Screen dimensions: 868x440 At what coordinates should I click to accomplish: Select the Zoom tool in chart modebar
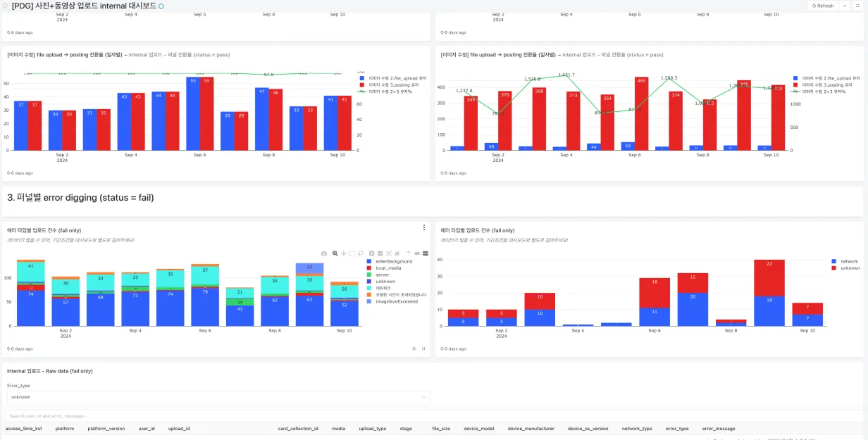click(335, 253)
